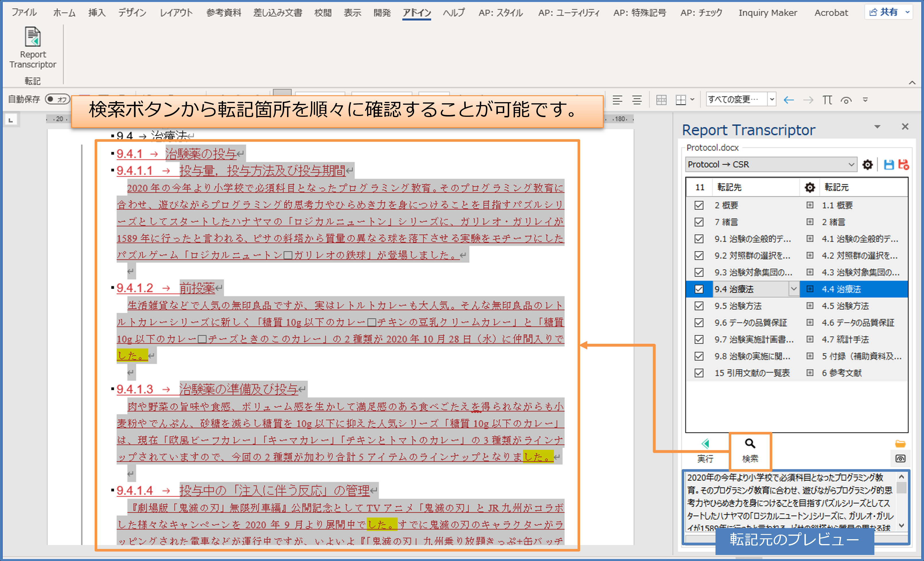This screenshot has width=924, height=561.
Task: Open the すべての変更 display dropdown
Action: coord(772,100)
